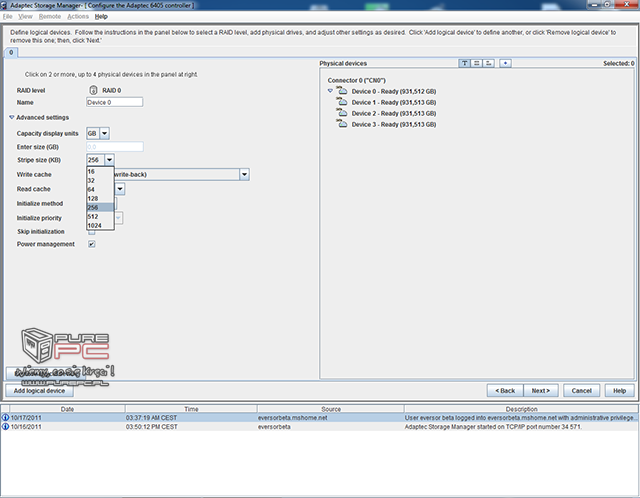The image size is (640, 498).
Task: Choose stripe size 32 from list
Action: click(100, 180)
